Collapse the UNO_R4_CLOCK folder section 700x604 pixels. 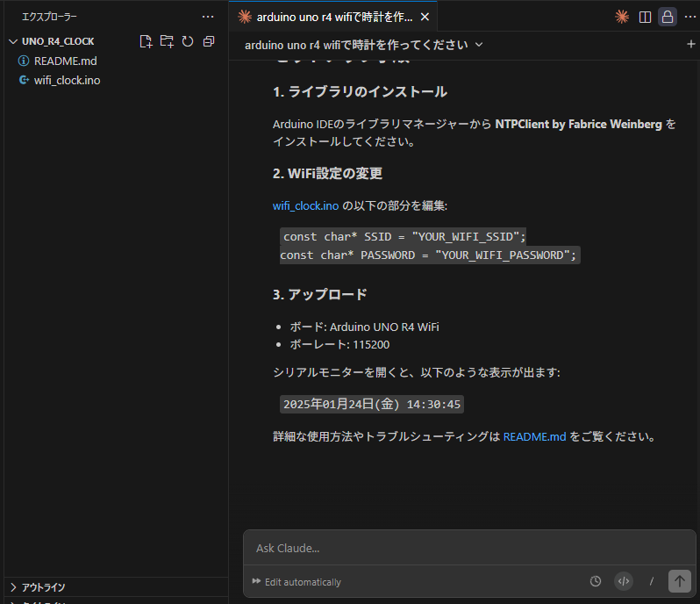pyautogui.click(x=58, y=41)
